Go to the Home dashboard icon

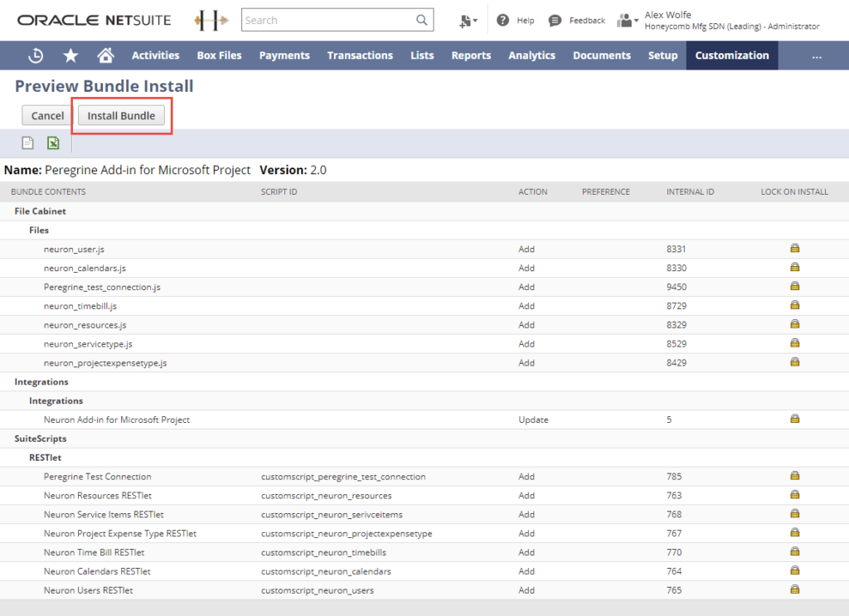tap(106, 56)
